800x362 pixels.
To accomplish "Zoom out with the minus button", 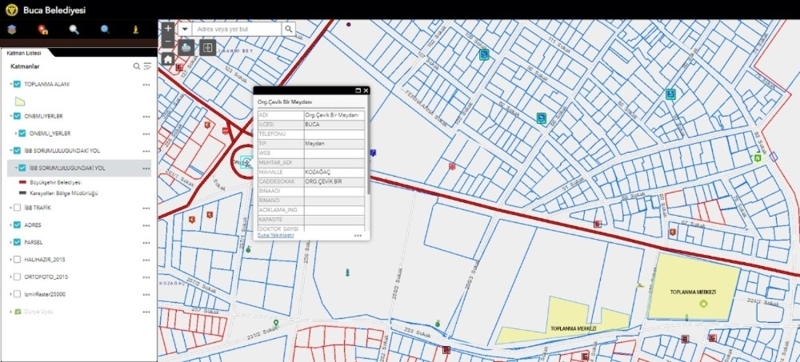I will pyautogui.click(x=168, y=41).
